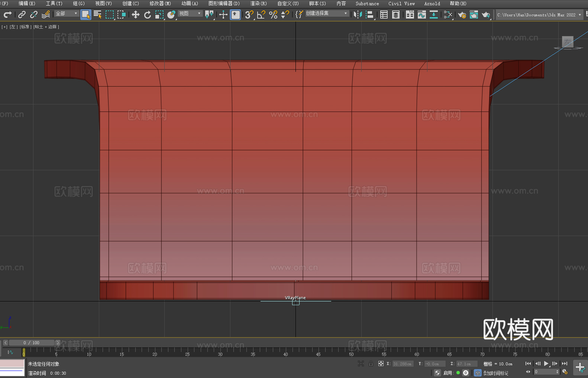
Task: Click the ViewCube in viewport corner
Action: pyautogui.click(x=568, y=42)
